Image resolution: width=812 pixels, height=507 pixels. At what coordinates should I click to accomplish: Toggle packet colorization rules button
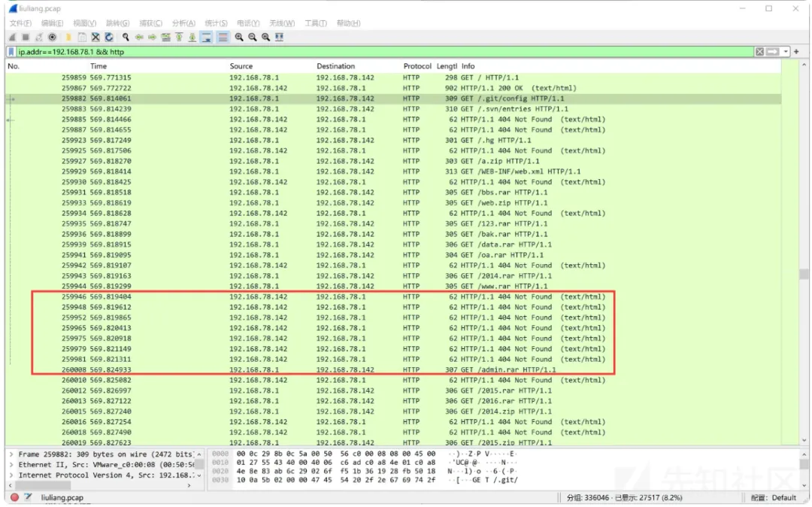[x=223, y=37]
